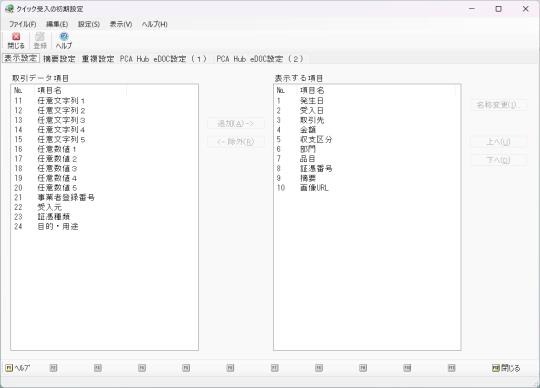Select 画像URL in displayed items list
Screen dimensions: 540x388
pos(367,188)
